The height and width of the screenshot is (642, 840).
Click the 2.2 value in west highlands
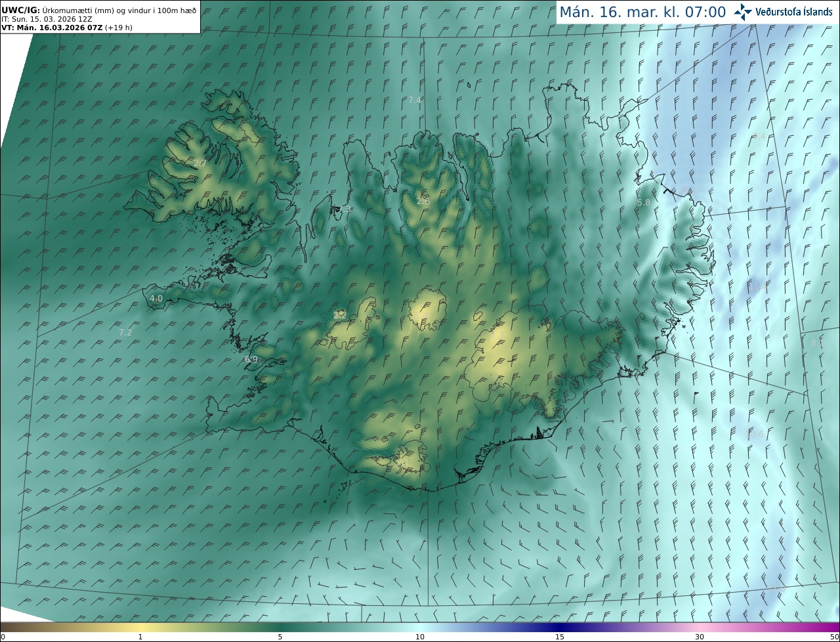[339, 315]
